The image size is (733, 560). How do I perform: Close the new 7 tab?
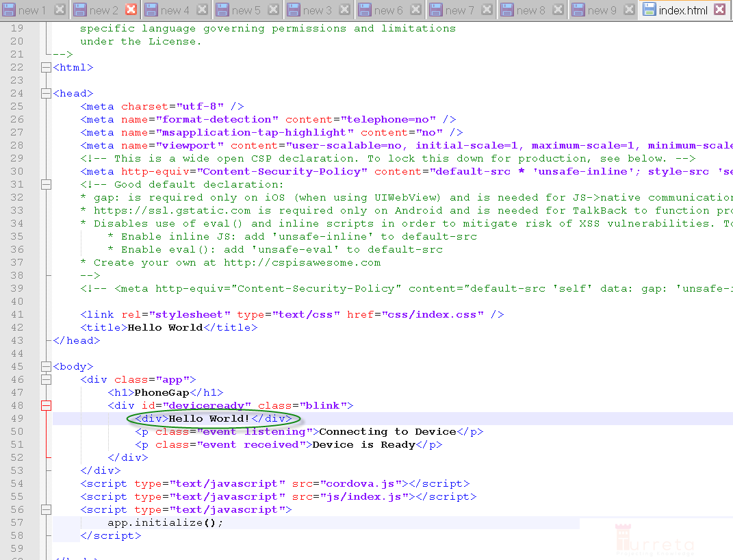tap(487, 10)
